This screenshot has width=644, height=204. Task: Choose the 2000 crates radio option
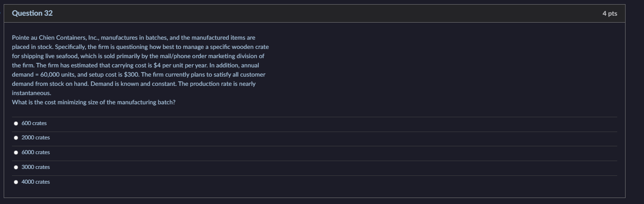[x=16, y=138]
